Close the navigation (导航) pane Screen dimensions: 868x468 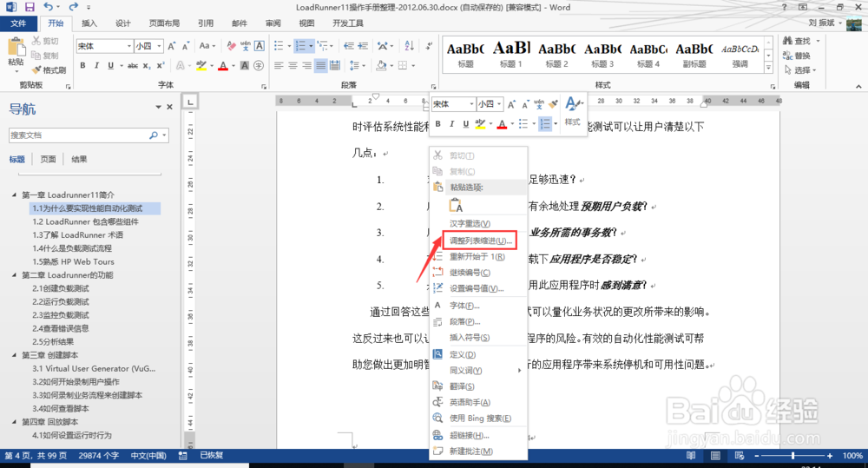pos(170,107)
